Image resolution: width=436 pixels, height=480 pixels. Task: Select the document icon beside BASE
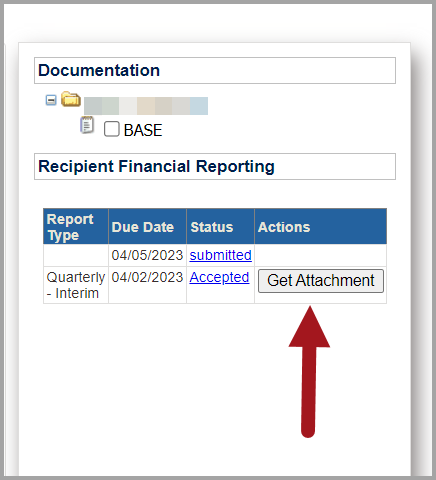tap(87, 125)
